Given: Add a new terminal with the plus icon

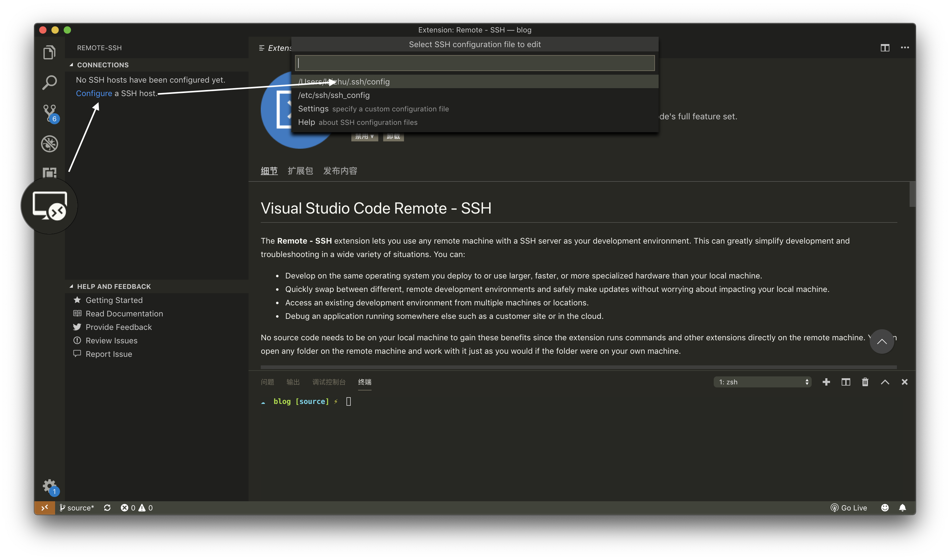Looking at the screenshot, I should 826,382.
